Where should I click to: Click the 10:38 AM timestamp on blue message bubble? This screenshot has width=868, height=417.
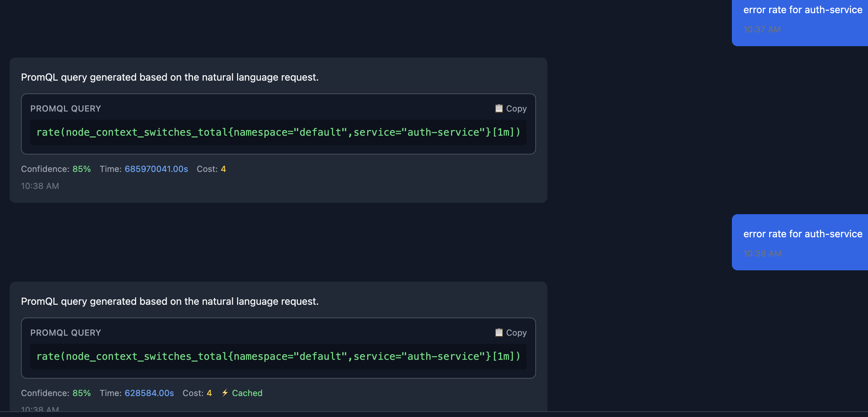[x=761, y=253]
